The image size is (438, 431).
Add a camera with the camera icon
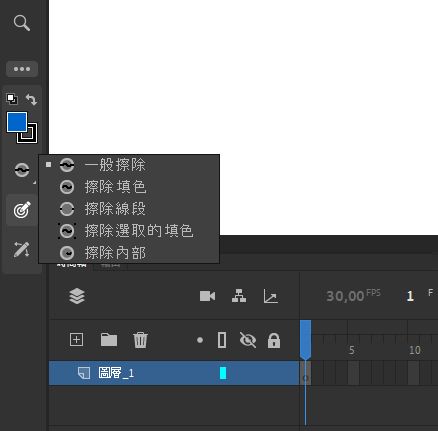pyautogui.click(x=207, y=296)
